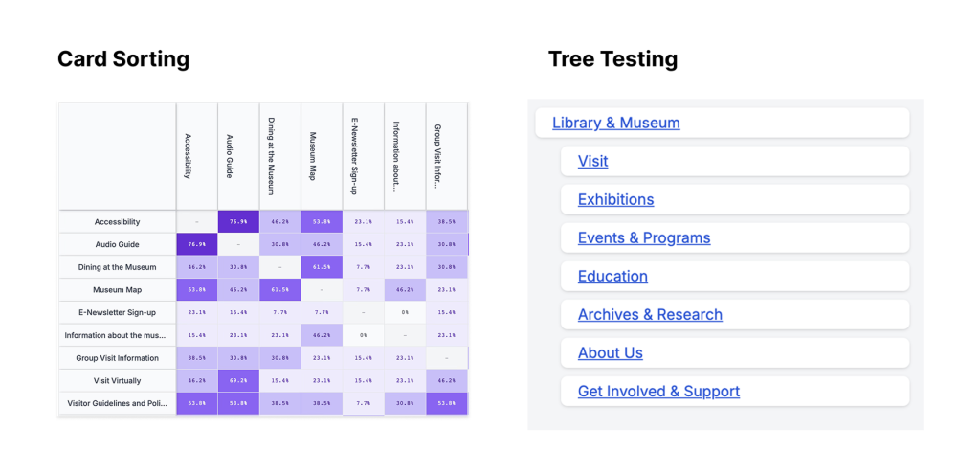Click the 69.2% cell in Visit Virtually row
The image size is (980, 474).
(238, 380)
